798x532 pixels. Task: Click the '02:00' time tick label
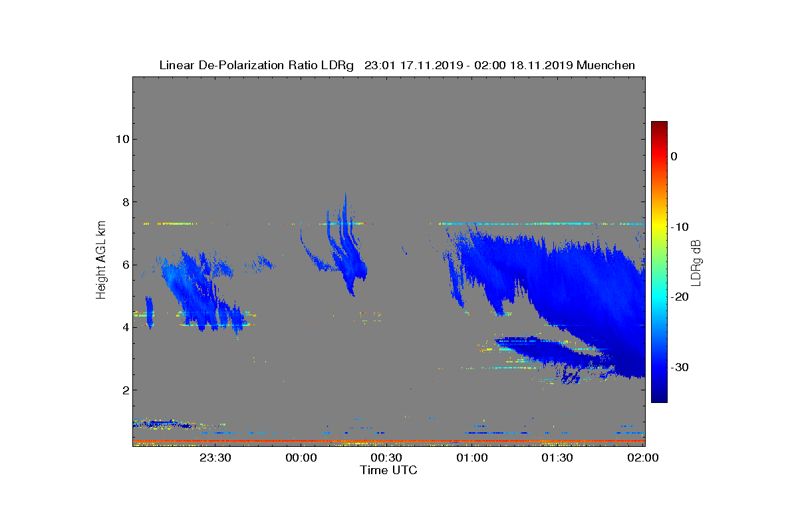pyautogui.click(x=643, y=458)
